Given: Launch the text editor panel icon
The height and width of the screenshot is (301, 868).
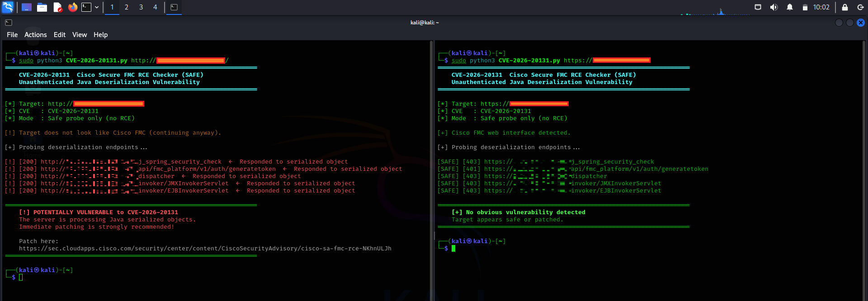Looking at the screenshot, I should (57, 7).
